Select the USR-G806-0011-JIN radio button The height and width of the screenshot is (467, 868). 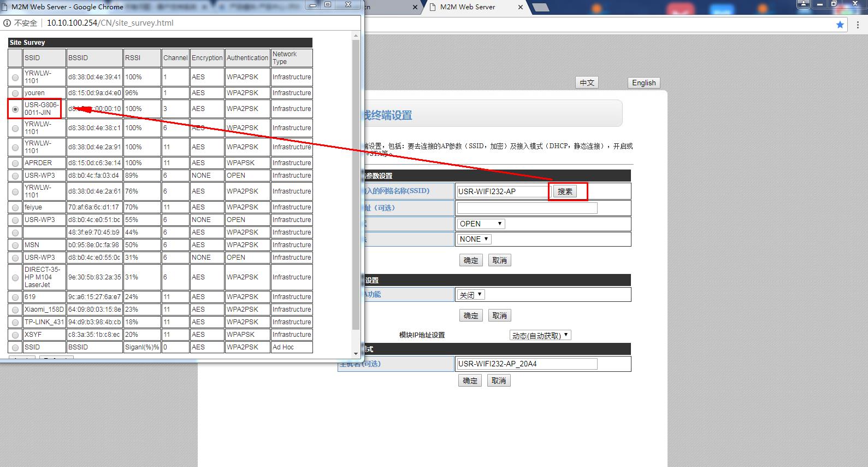click(x=15, y=109)
